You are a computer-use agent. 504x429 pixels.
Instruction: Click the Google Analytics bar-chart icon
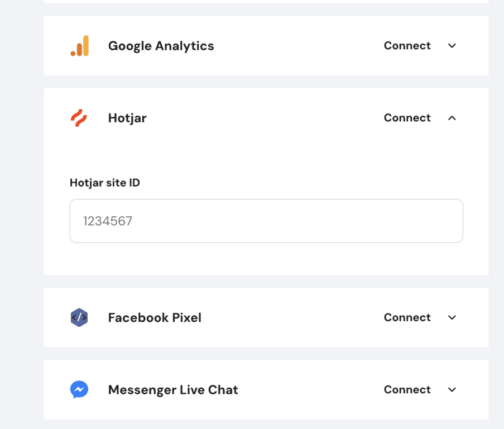point(80,46)
